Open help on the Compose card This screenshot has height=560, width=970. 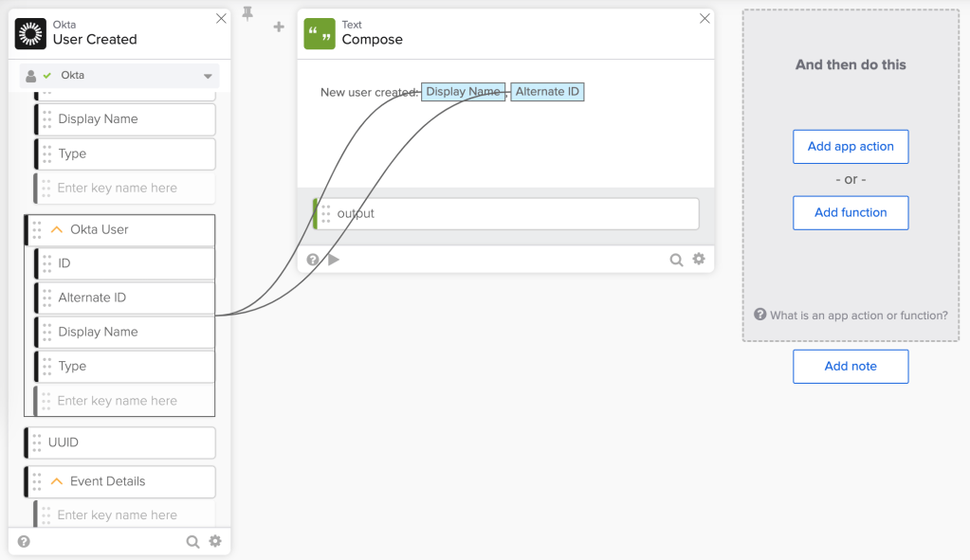pyautogui.click(x=312, y=259)
